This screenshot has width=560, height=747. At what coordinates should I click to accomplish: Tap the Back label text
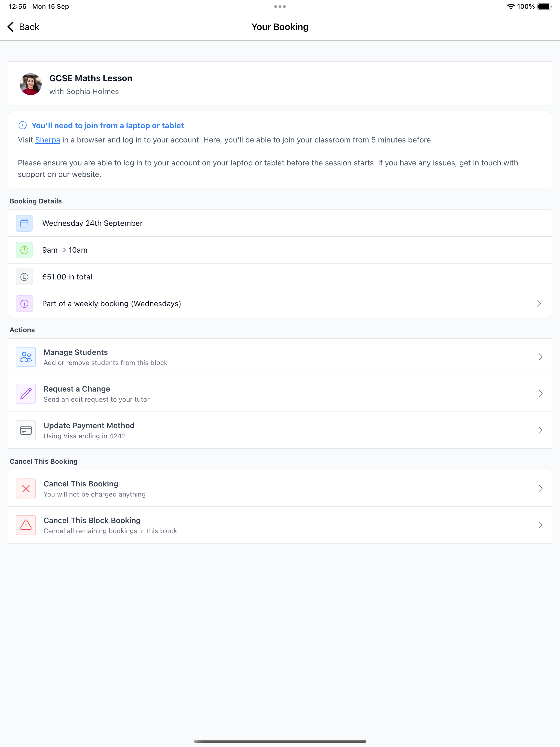tap(29, 27)
